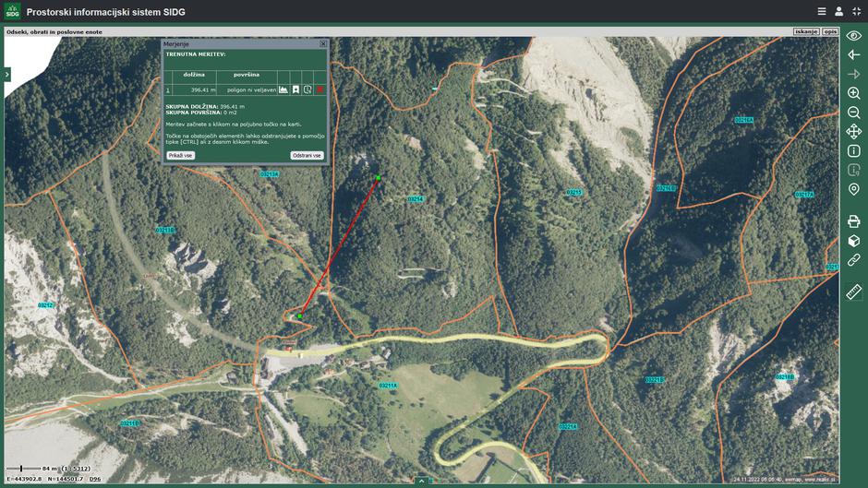This screenshot has width=868, height=488.
Task: Toggle the ruler measurement tool
Action: pos(853,292)
